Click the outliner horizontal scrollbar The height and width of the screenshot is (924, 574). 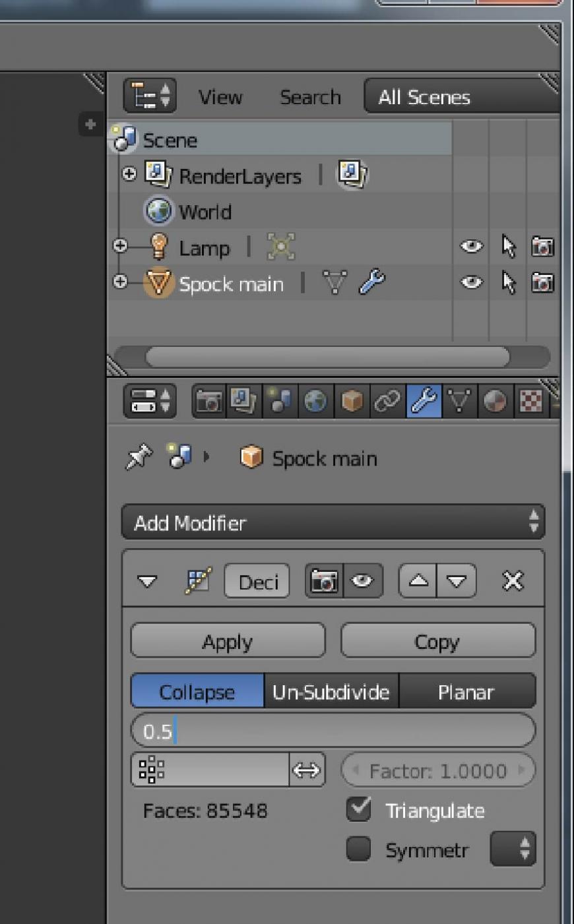(x=327, y=357)
